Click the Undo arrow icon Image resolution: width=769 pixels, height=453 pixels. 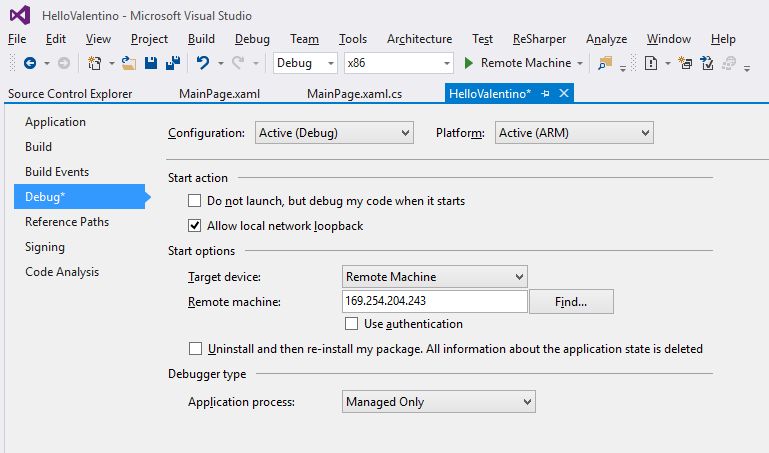203,63
